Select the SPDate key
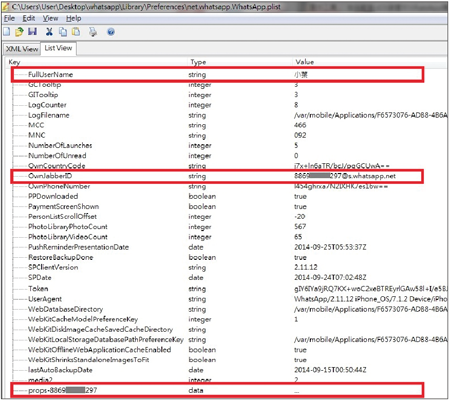Screen dimensions: 450x401 coord(40,278)
